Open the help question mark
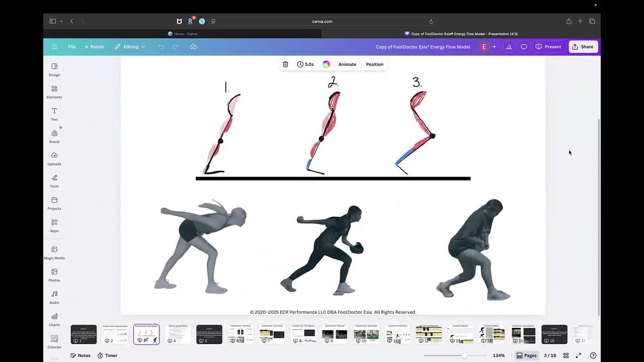The image size is (644, 362). click(x=593, y=355)
